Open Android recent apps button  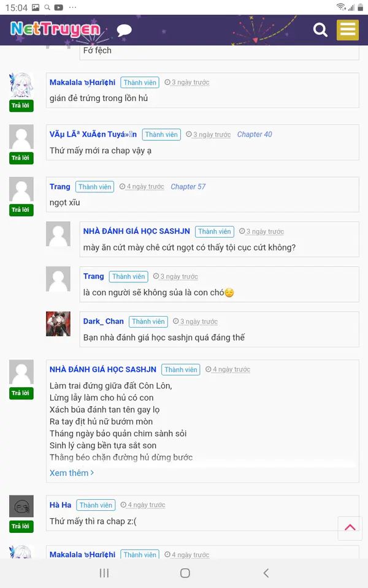pyautogui.click(x=104, y=573)
